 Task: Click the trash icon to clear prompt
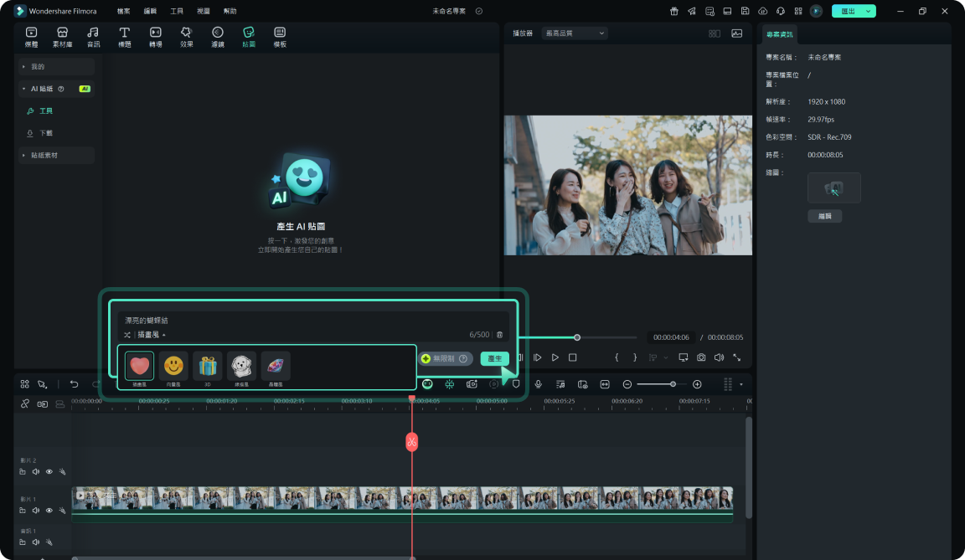click(x=500, y=335)
